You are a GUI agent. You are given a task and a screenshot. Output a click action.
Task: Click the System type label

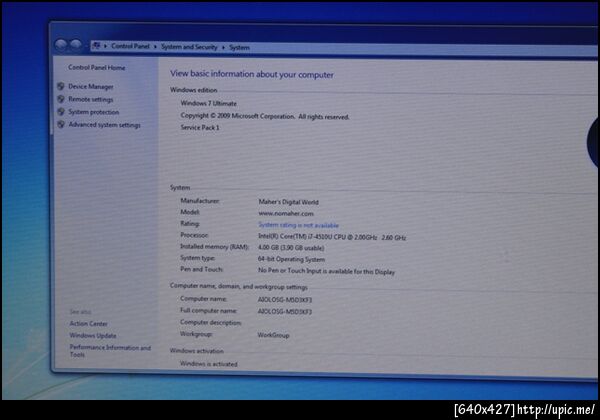(197, 258)
